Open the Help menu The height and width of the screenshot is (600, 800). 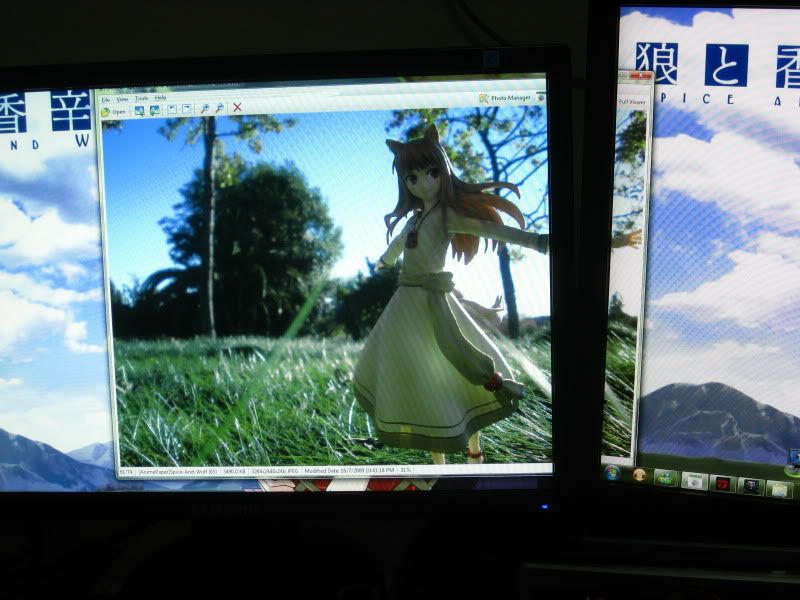point(159,97)
